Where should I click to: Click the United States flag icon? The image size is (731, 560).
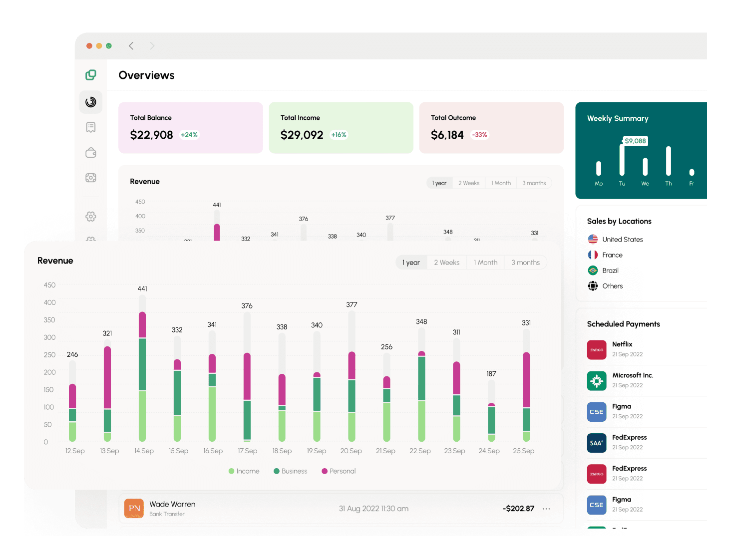pyautogui.click(x=593, y=240)
